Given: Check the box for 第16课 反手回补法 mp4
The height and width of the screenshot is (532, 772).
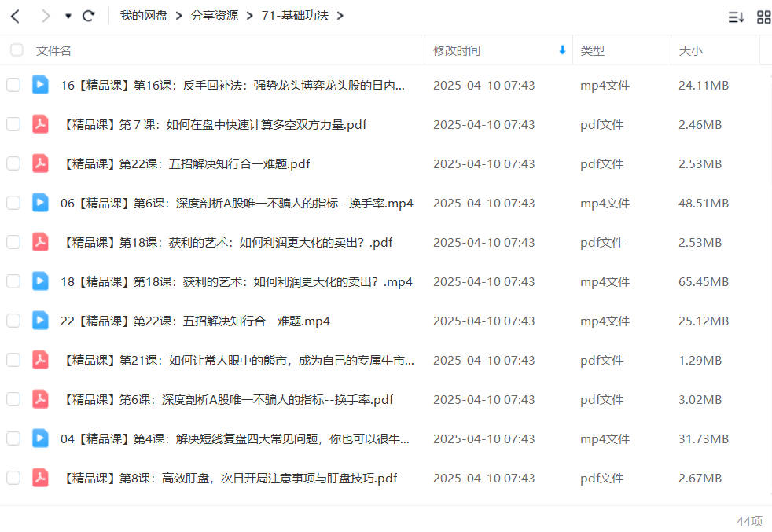Looking at the screenshot, I should pos(13,85).
